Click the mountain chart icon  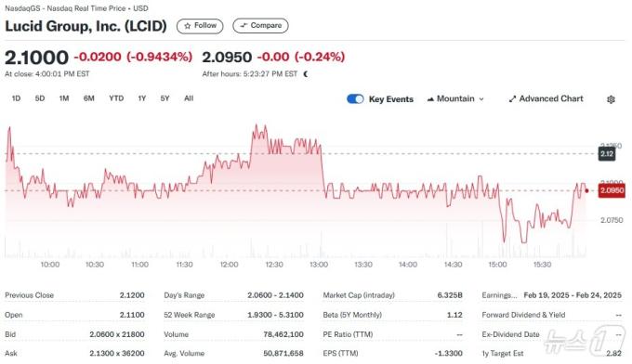[430, 99]
